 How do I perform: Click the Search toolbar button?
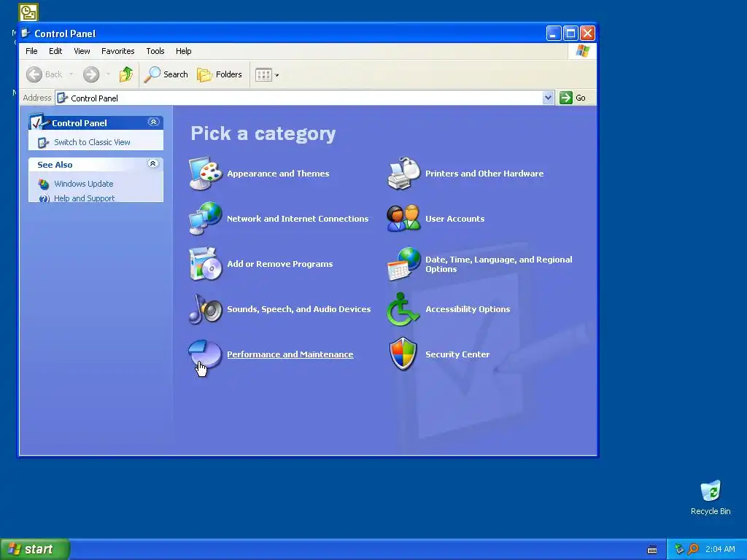pyautogui.click(x=166, y=74)
